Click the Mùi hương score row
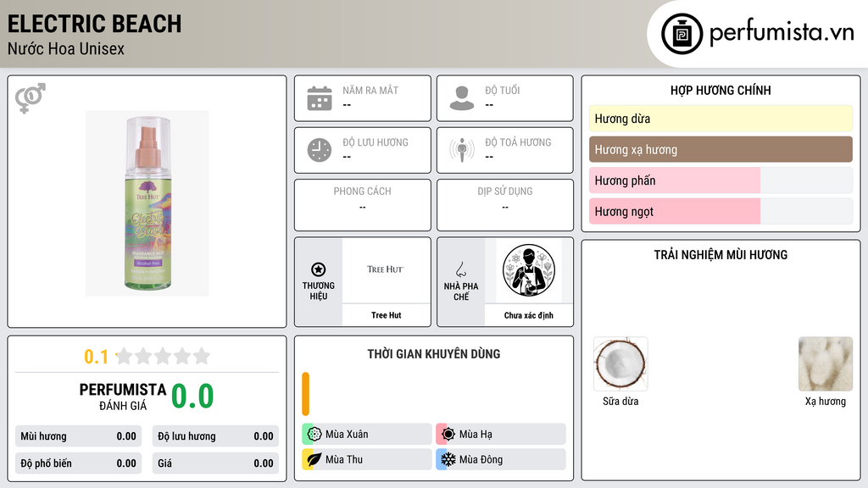Image resolution: width=868 pixels, height=488 pixels. tap(78, 436)
